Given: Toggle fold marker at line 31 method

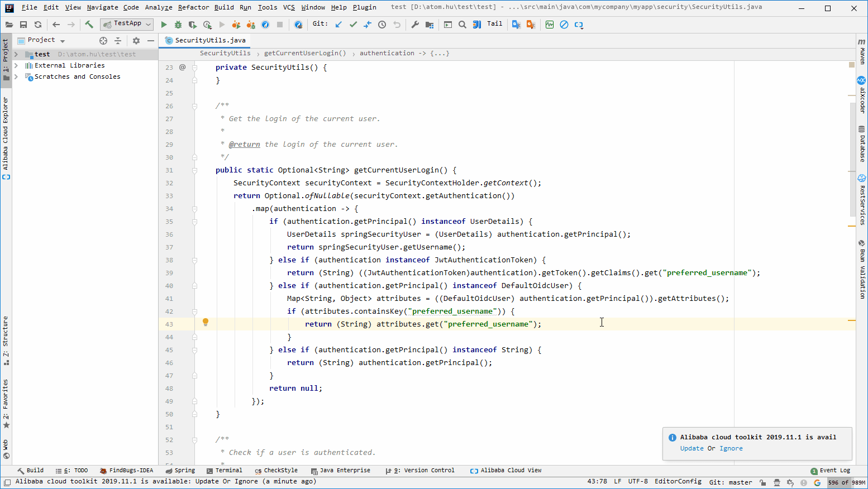Looking at the screenshot, I should click(x=195, y=170).
